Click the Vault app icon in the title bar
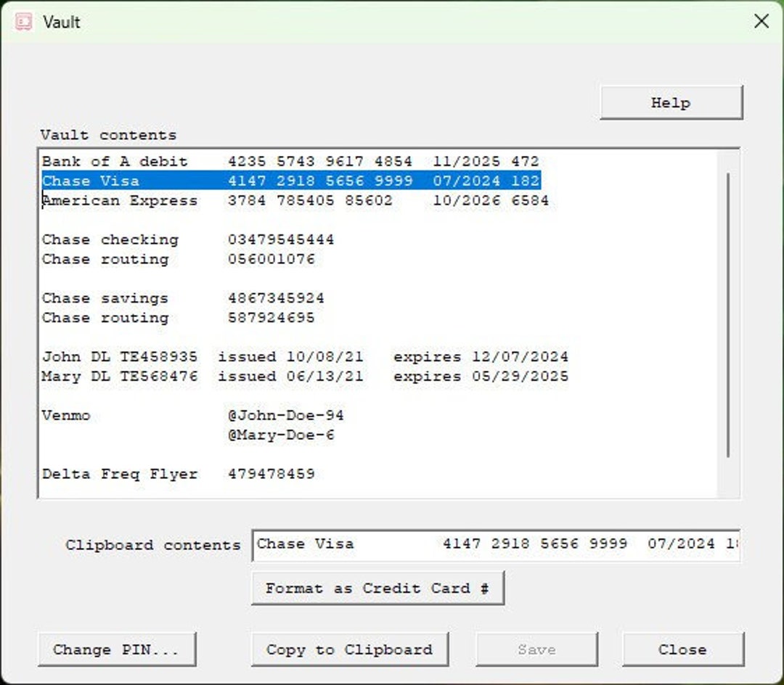This screenshot has height=685, width=784. (22, 22)
